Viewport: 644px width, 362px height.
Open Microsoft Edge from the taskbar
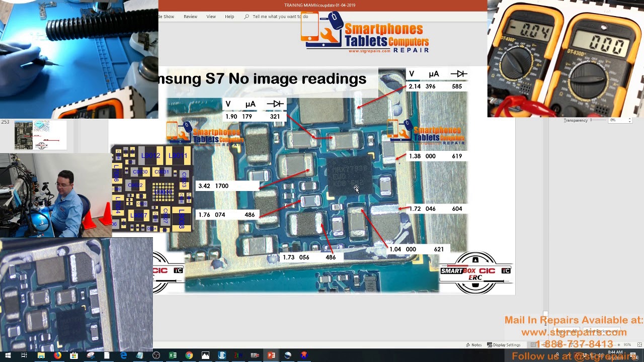pyautogui.click(x=123, y=355)
